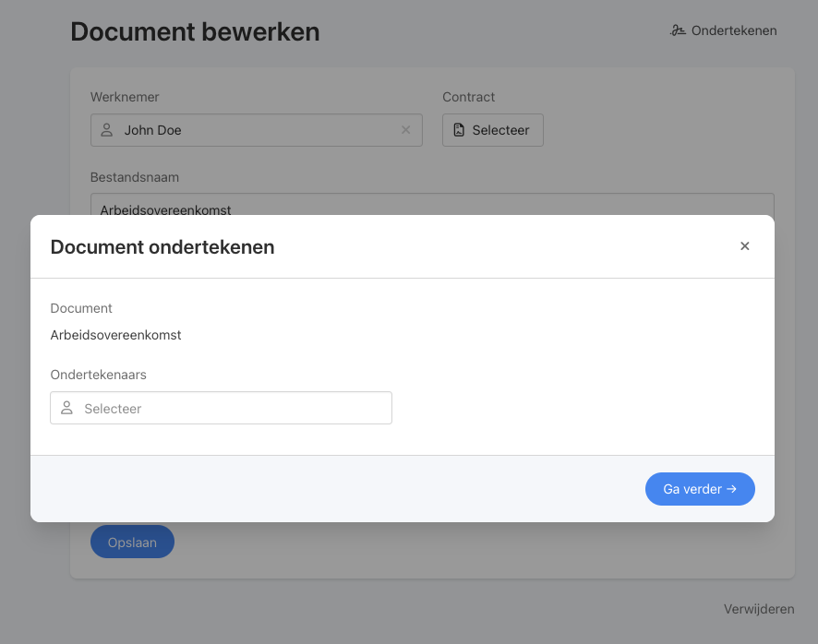
Task: Click person icon in Ondertekenaars field
Action: pyautogui.click(x=66, y=408)
